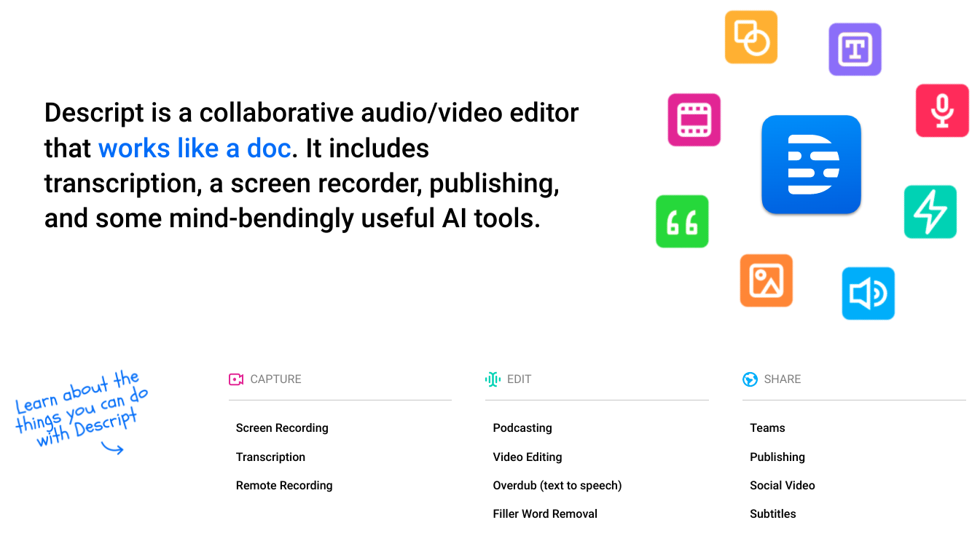Open the Transcription link
The image size is (980, 544).
270,457
